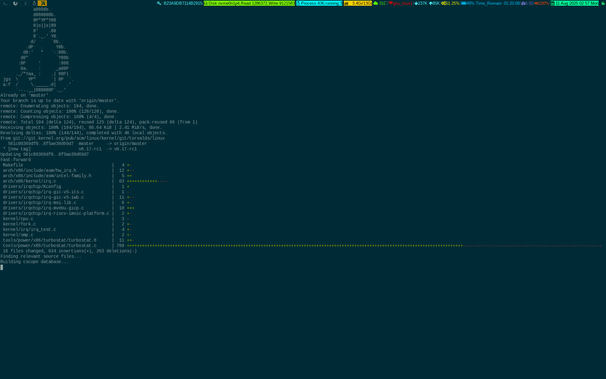Screen dimensions: 606x379
Task: Switch to the terminal workspace icon
Action: [x=5, y=3]
